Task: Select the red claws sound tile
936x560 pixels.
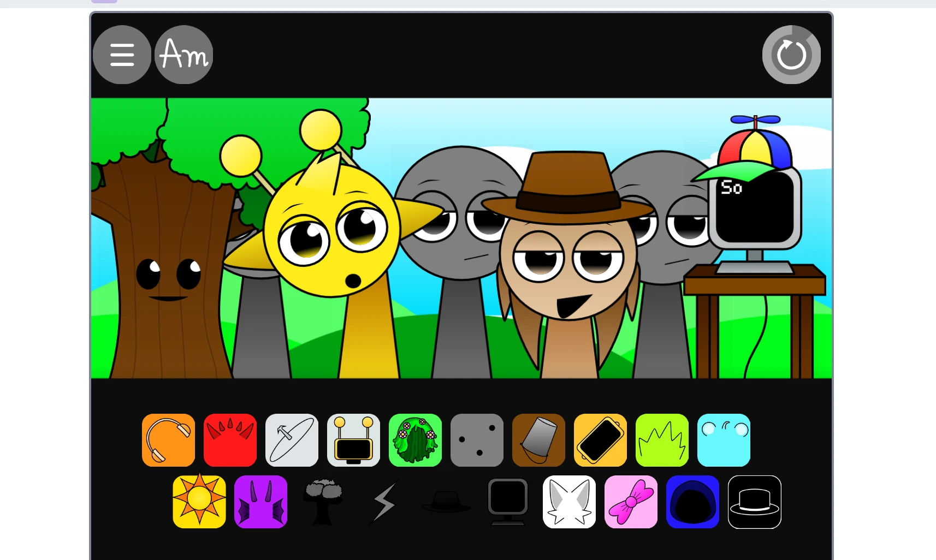Action: pyautogui.click(x=230, y=440)
